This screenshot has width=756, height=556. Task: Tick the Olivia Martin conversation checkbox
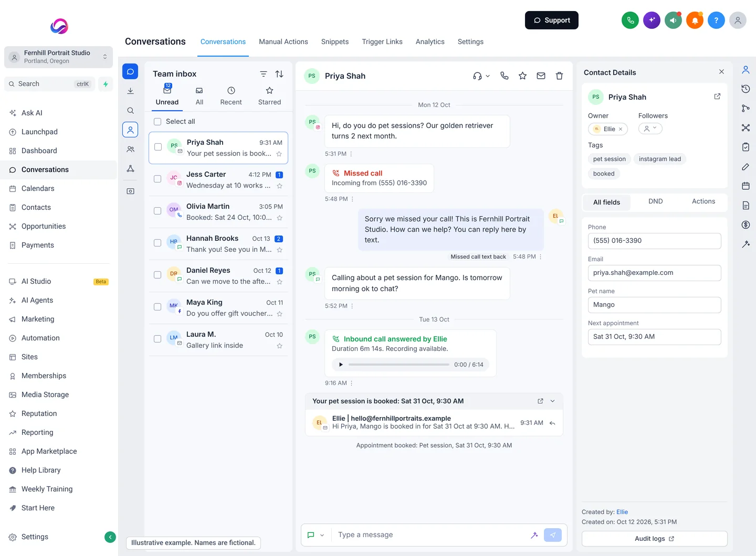pos(157,211)
